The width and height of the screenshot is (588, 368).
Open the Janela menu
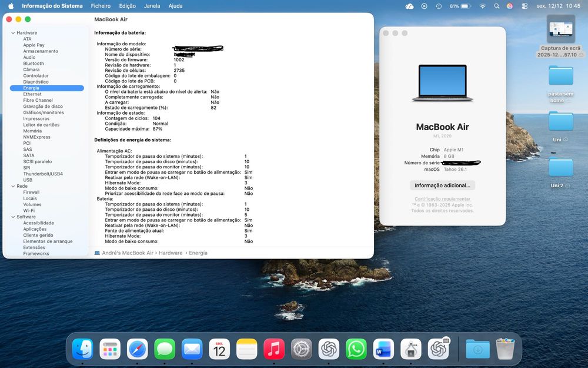tap(152, 6)
